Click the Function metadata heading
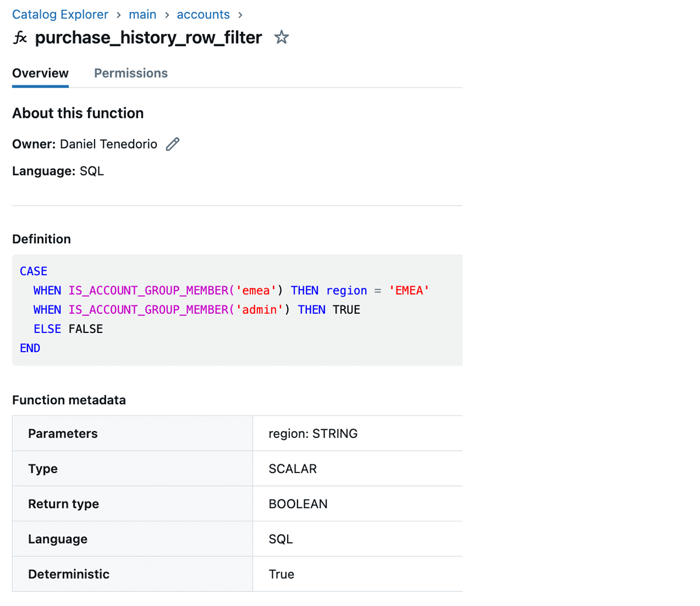Image resolution: width=700 pixels, height=606 pixels. click(x=69, y=400)
